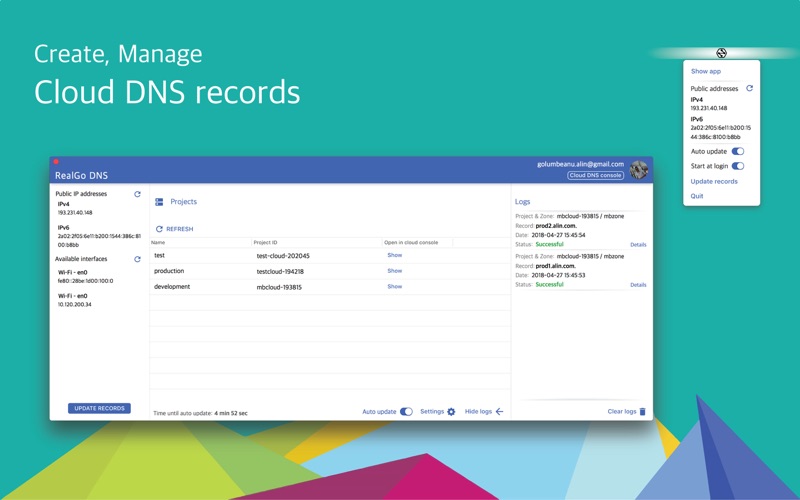Viewport: 800px width, 500px height.
Task: Select Update records in tray menu
Action: 714,181
